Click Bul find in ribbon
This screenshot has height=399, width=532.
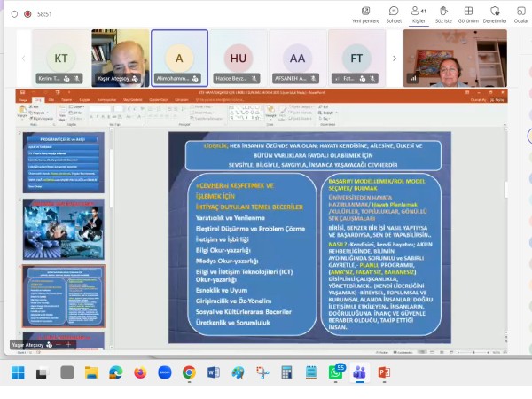(x=324, y=107)
